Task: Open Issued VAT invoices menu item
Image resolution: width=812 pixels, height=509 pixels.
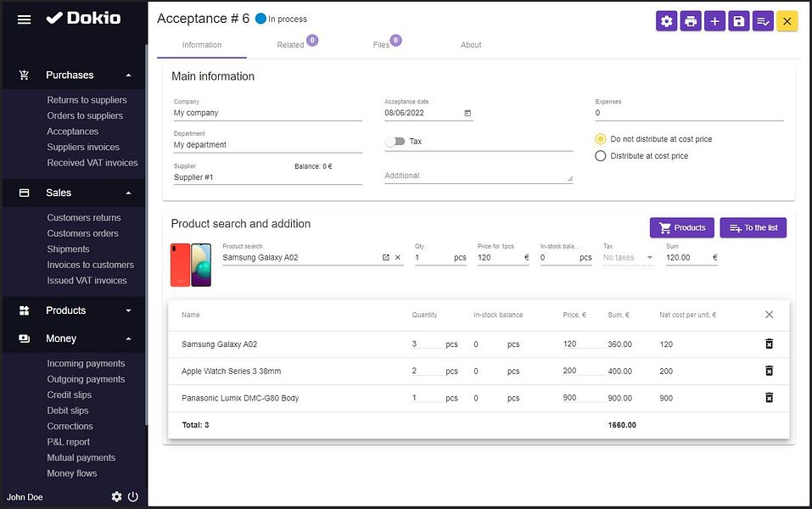Action: [x=87, y=280]
